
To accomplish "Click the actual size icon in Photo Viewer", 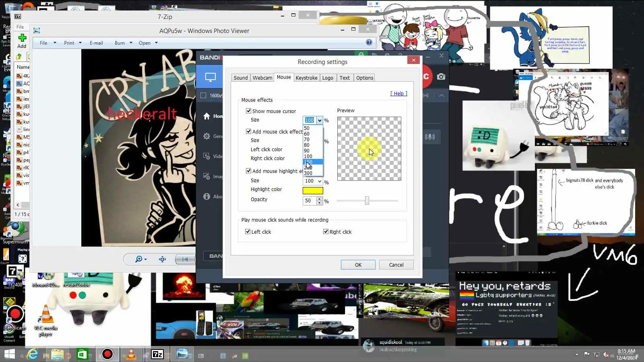I will [162, 259].
